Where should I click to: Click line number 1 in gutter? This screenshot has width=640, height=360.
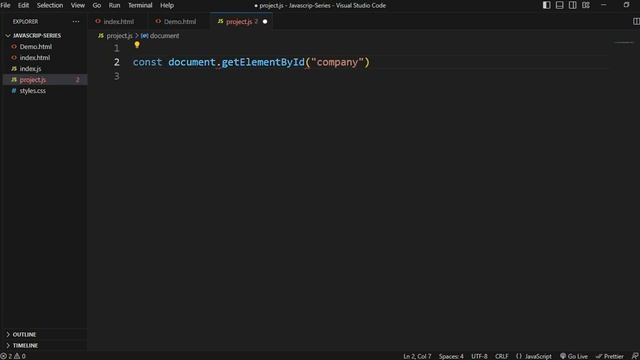117,48
